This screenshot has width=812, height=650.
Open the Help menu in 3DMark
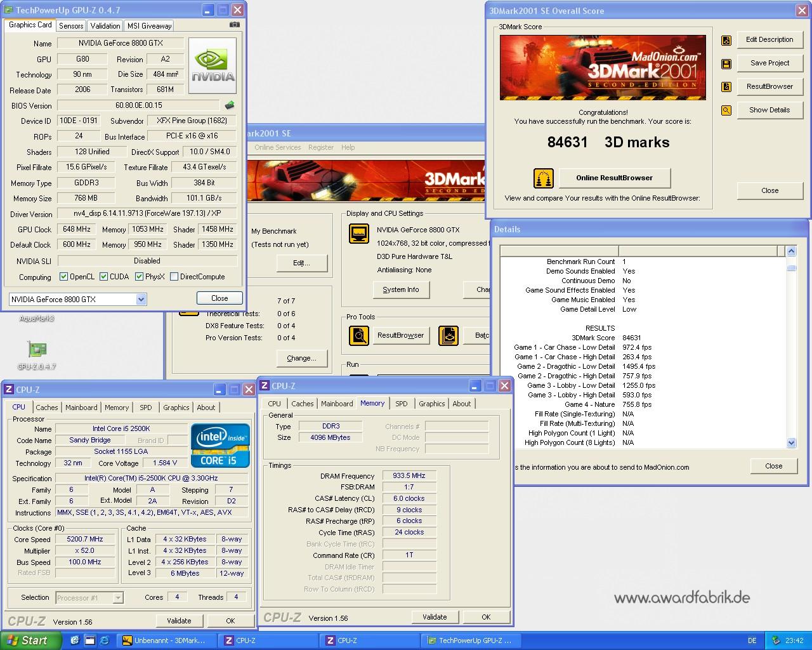tap(348, 147)
